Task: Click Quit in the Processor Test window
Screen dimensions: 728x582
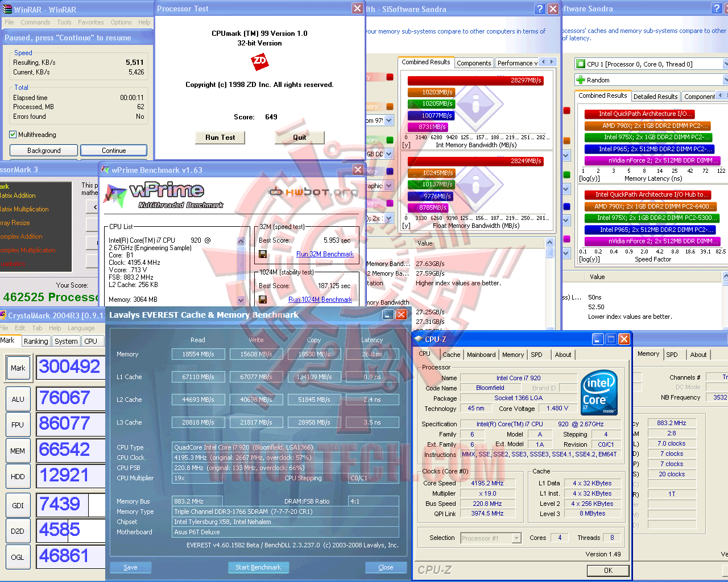Action: click(x=300, y=138)
